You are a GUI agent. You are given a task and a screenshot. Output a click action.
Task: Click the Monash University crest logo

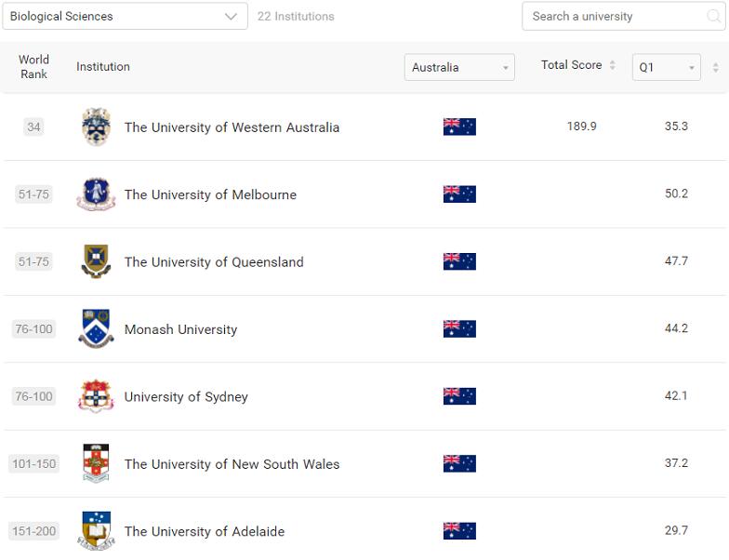coord(96,329)
